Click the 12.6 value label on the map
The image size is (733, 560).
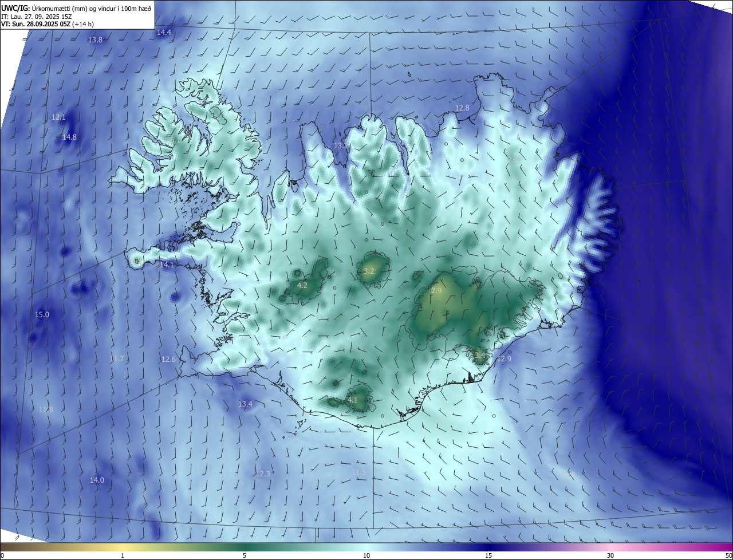pos(168,360)
